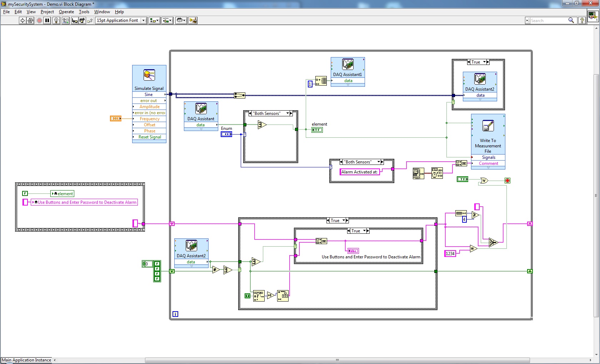Click the Signals input of Write To Measurement File
The width and height of the screenshot is (600, 364).
488,157
